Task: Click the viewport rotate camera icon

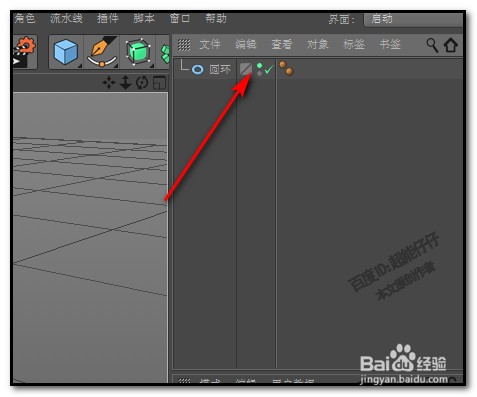Action: [x=142, y=83]
